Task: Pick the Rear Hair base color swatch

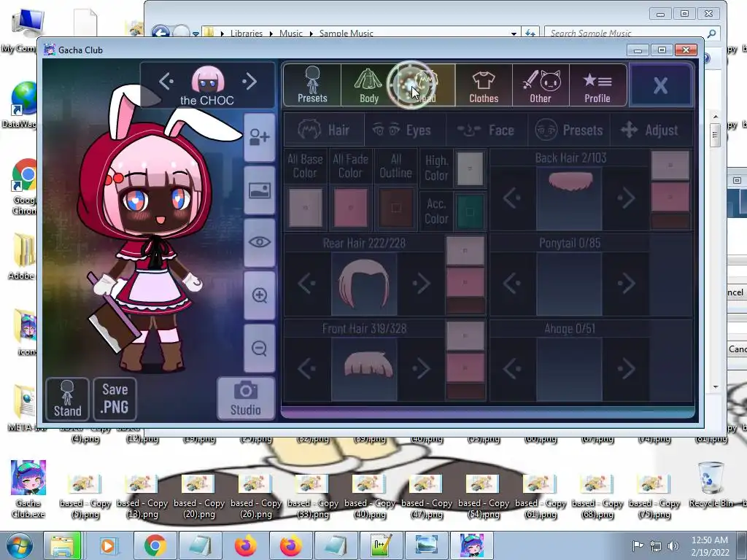Action: click(x=465, y=251)
